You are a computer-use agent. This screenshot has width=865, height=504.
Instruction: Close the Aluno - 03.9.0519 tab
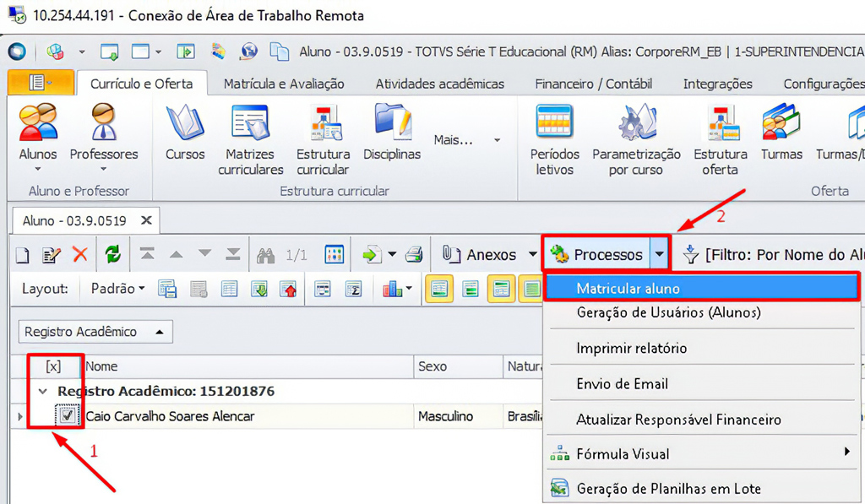146,220
